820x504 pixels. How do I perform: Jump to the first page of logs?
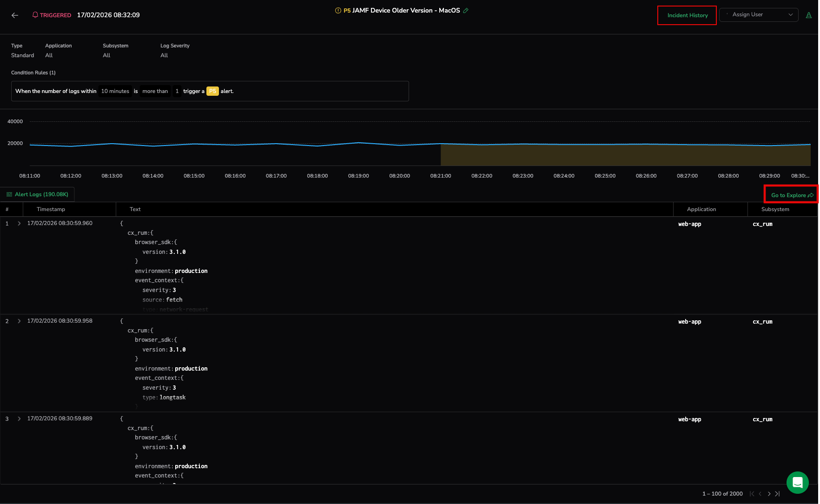click(x=752, y=494)
